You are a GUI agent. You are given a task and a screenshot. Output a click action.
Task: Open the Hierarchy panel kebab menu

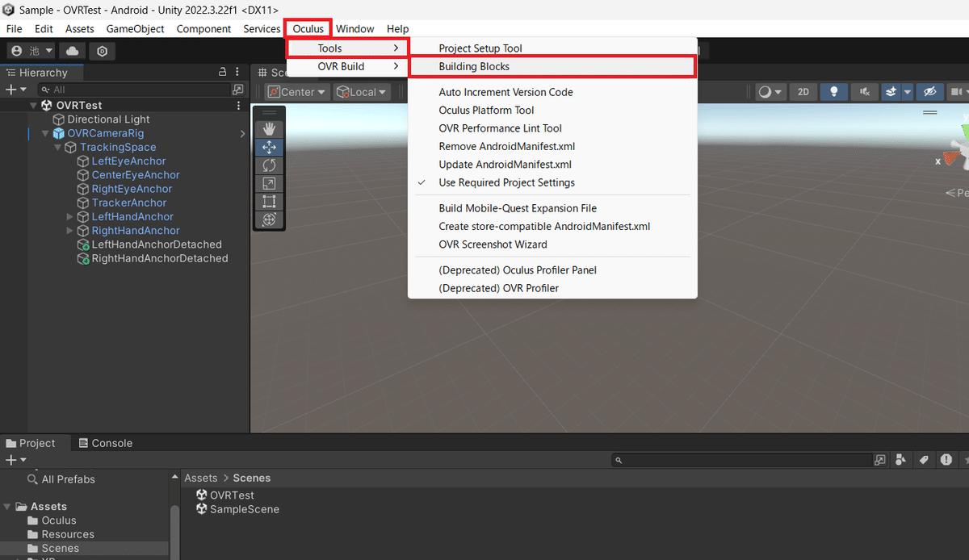point(238,73)
